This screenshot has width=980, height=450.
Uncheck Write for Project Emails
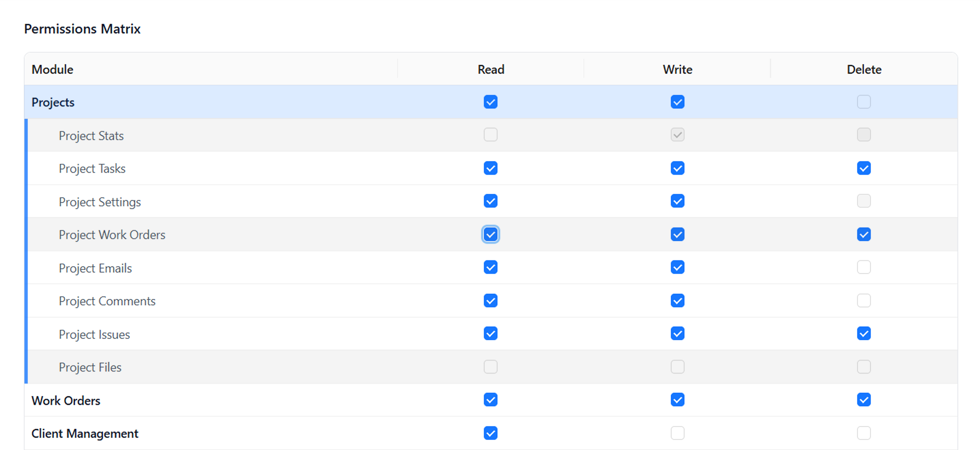point(677,267)
